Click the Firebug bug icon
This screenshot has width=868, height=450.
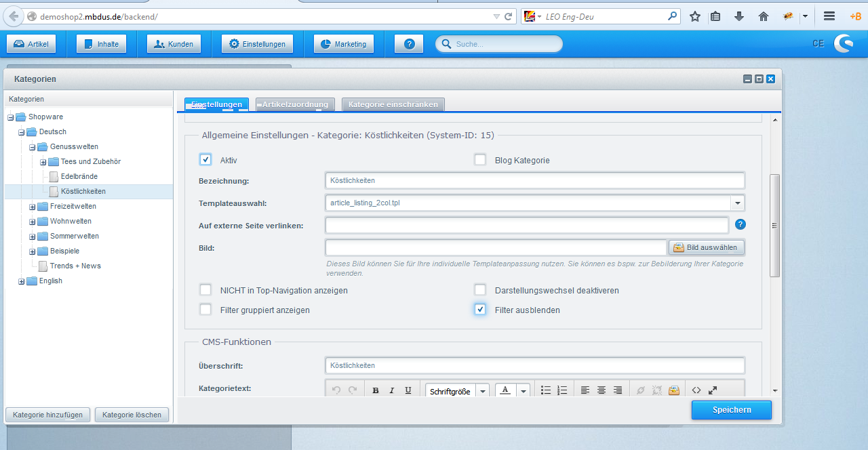click(x=789, y=16)
